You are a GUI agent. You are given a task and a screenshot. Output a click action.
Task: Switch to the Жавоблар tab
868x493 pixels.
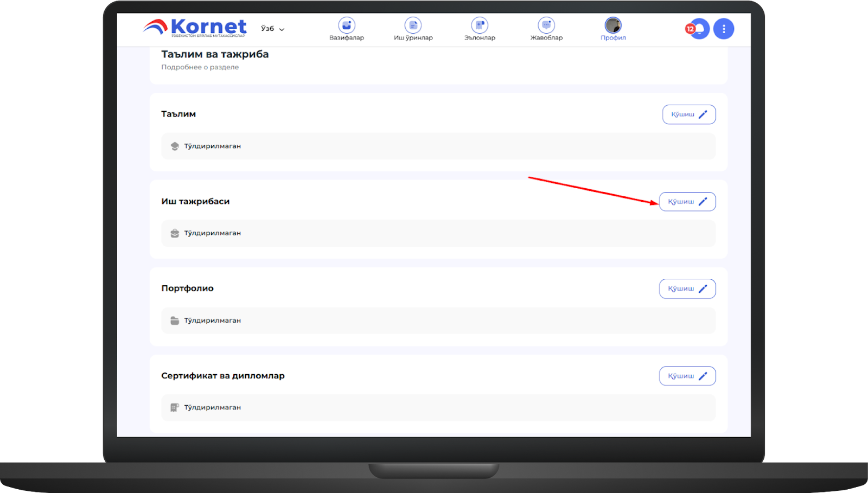tap(546, 29)
